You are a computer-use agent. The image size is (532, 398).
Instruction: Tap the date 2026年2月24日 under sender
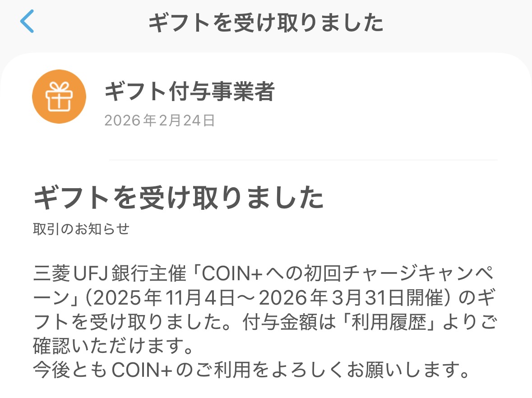click(x=159, y=120)
